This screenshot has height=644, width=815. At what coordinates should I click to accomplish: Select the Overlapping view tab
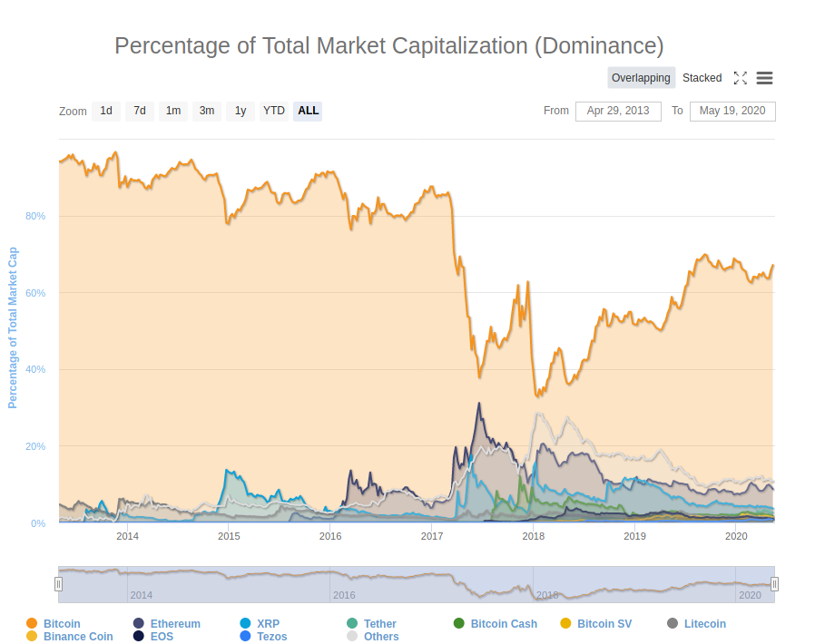tap(641, 78)
